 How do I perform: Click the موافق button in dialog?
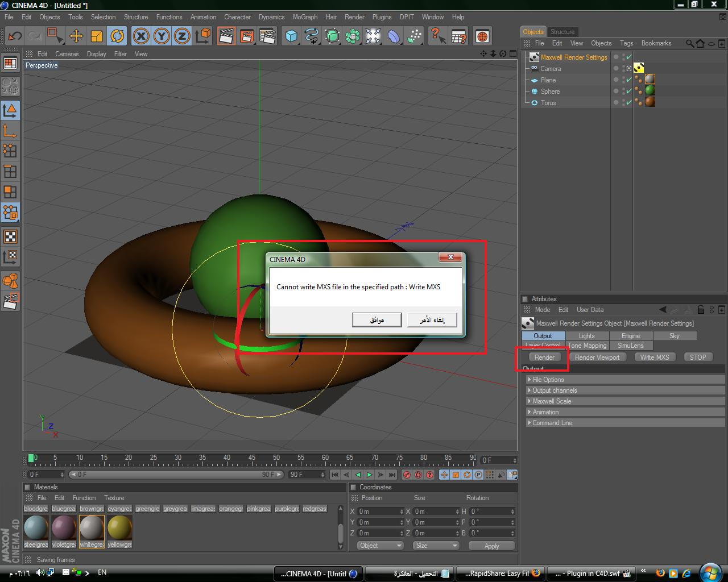point(377,321)
